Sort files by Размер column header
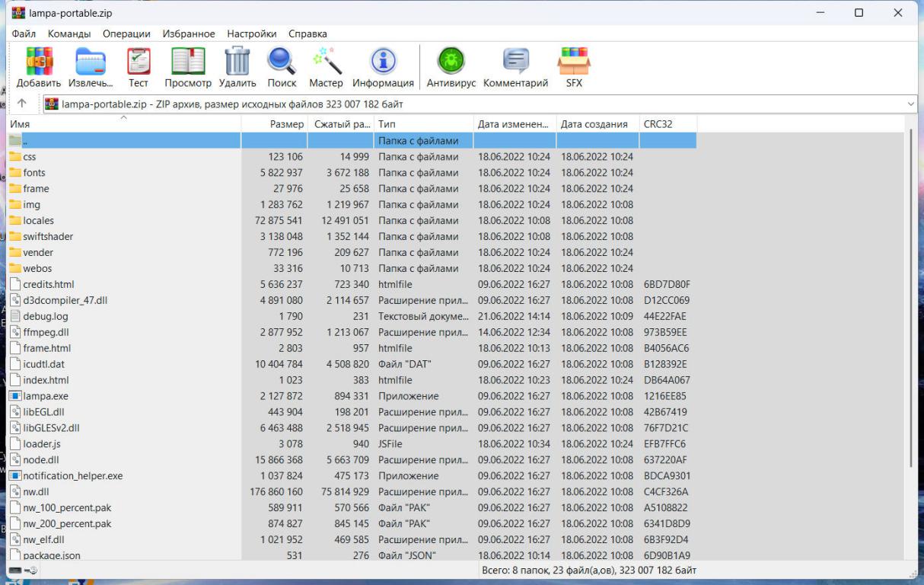The image size is (924, 585). click(x=286, y=124)
